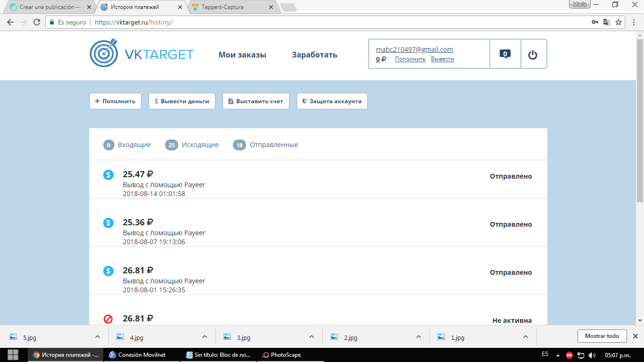Click the browser address bar URL

pos(134,22)
